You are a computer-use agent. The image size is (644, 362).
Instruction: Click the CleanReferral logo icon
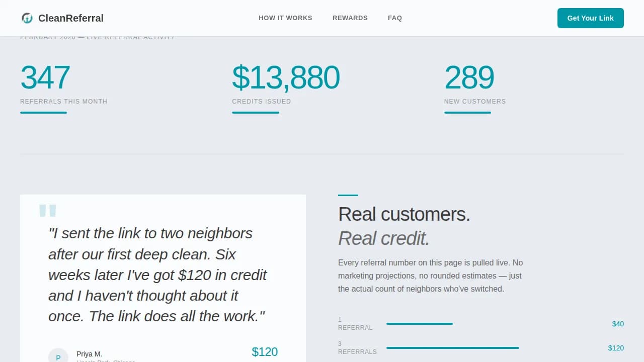click(x=28, y=18)
